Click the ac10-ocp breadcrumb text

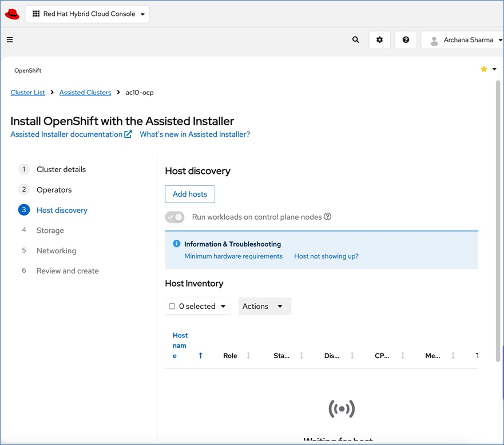tap(140, 93)
